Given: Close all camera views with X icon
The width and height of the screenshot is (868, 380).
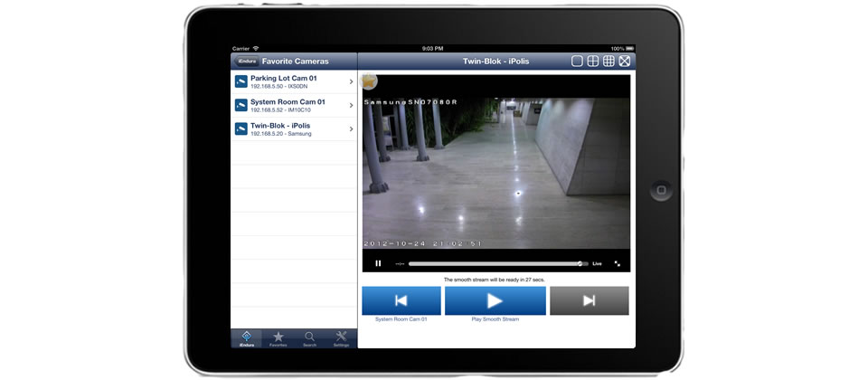Looking at the screenshot, I should 625,62.
